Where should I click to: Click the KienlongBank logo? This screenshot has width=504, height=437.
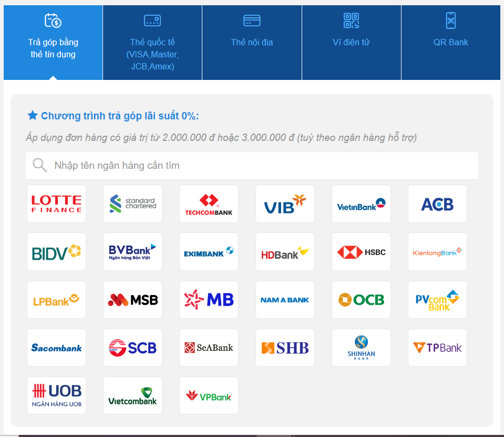437,252
